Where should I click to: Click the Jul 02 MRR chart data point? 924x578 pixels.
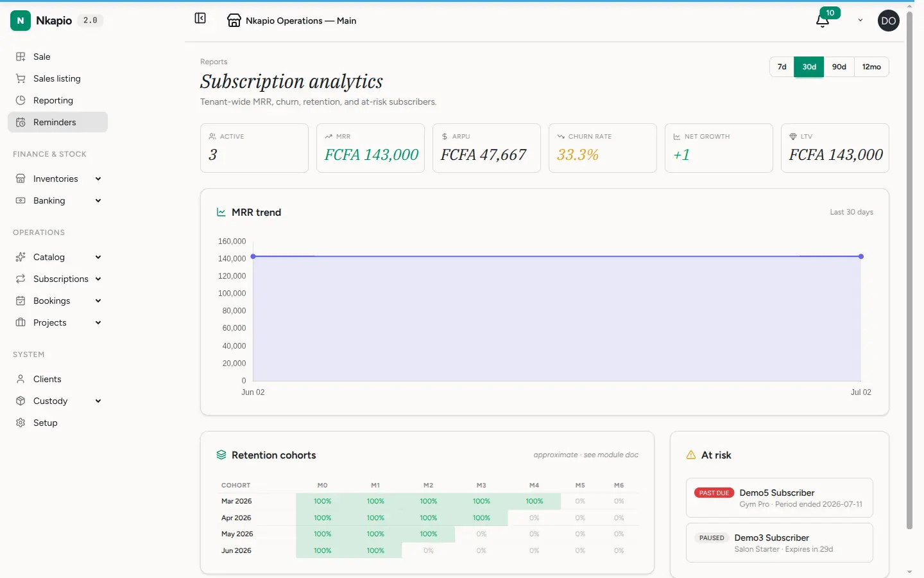861,256
